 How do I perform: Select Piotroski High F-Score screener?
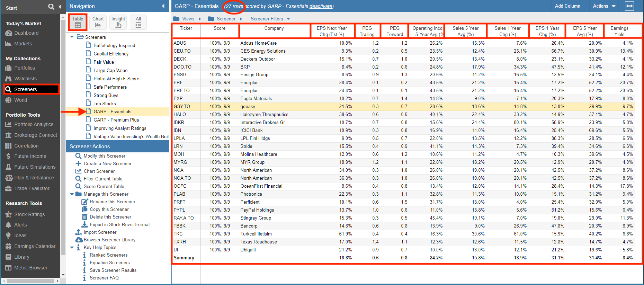(116, 79)
